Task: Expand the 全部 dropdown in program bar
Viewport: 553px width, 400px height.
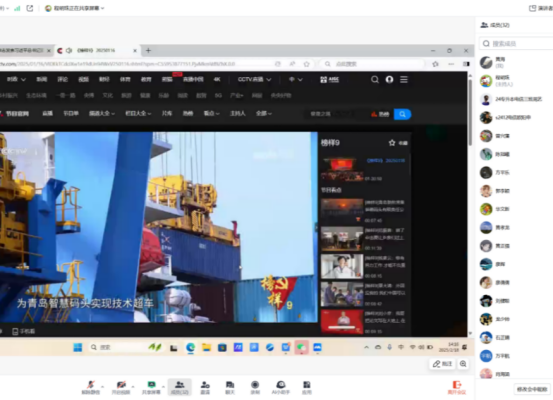Action: (x=264, y=113)
